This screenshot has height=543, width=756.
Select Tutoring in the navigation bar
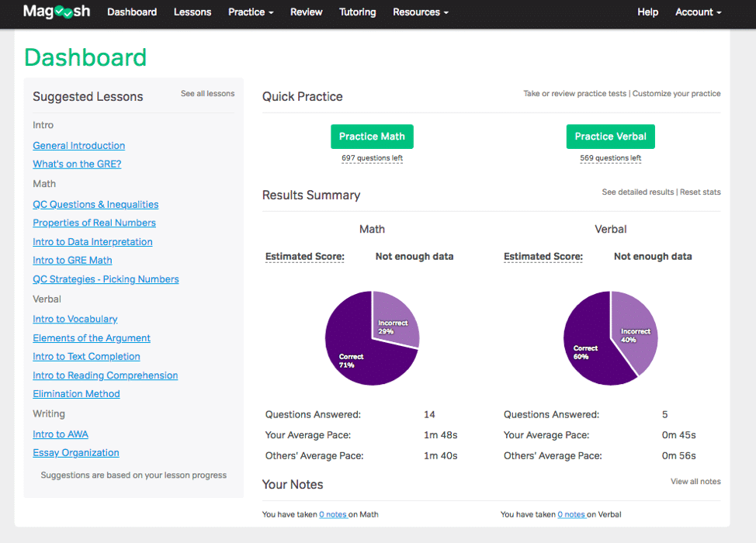357,12
